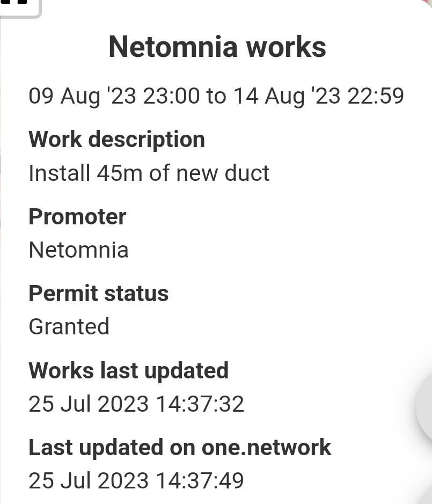The height and width of the screenshot is (504, 432).
Task: Click the text Install 45m of new duct
Action: (x=149, y=173)
